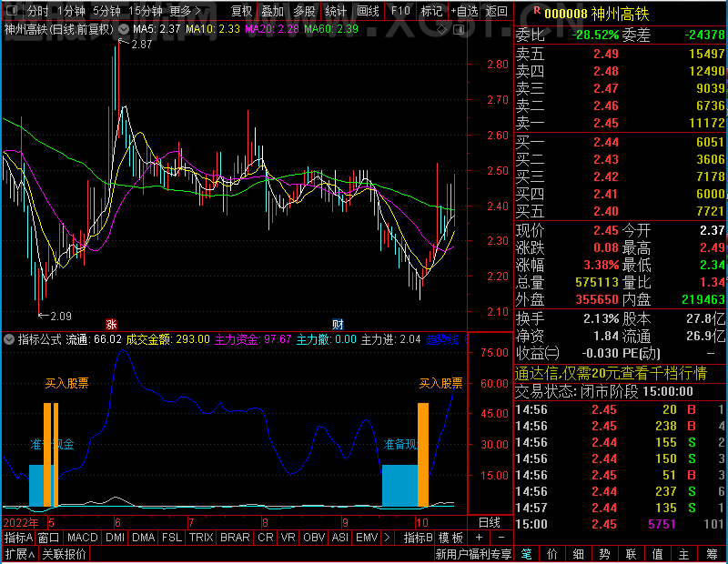Viewport: 728px width, 564px height.
Task: Select the 值 value tab
Action: point(657,554)
